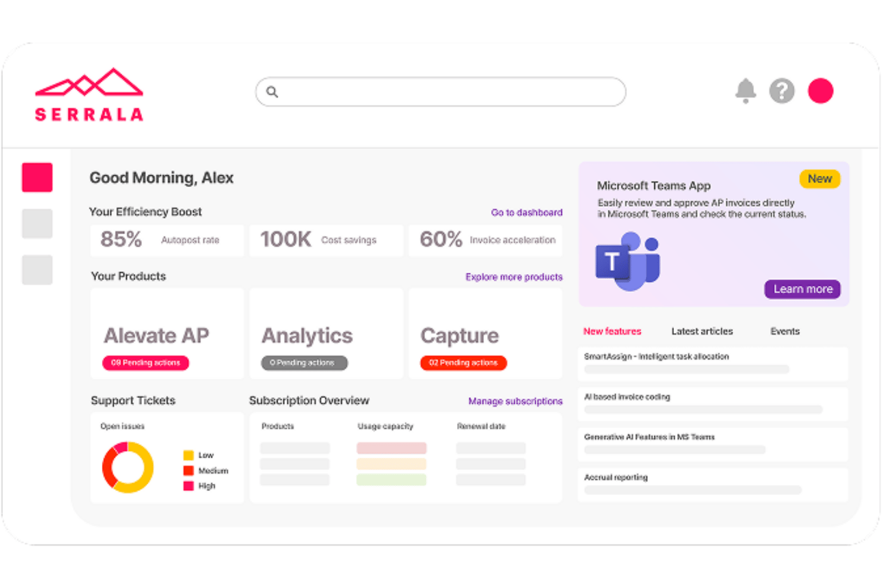This screenshot has width=882, height=588.
Task: Click the 08 Pending actions badge
Action: [x=145, y=363]
